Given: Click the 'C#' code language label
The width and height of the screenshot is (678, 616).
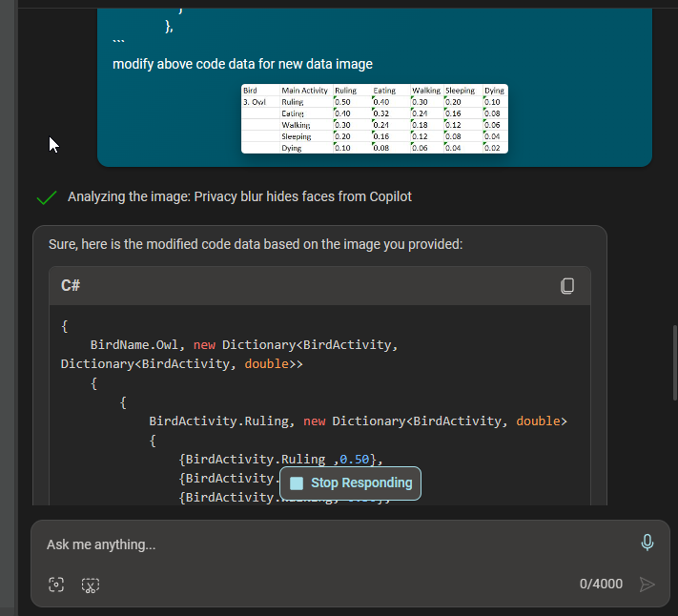Looking at the screenshot, I should (71, 285).
